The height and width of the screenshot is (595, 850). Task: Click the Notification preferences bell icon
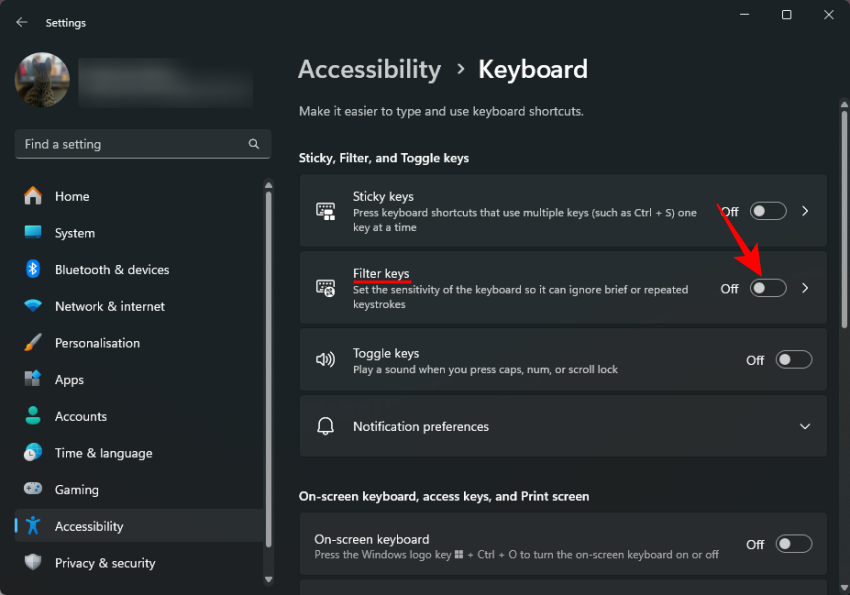point(324,426)
